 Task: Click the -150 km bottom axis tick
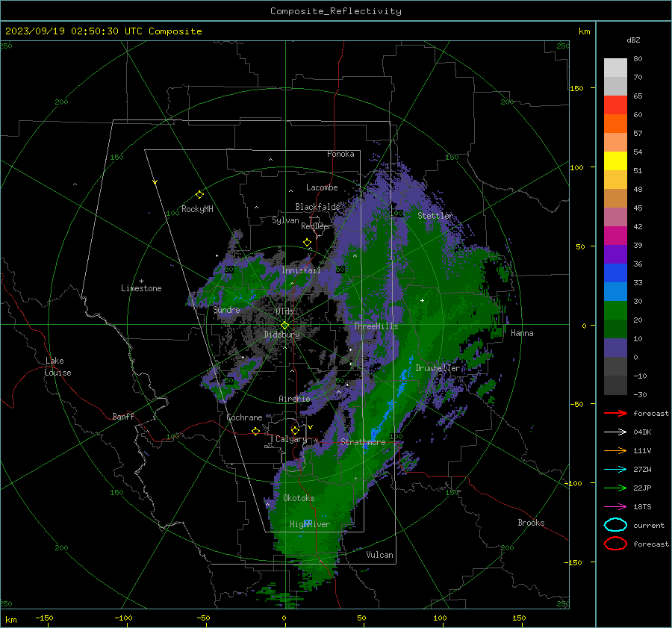[44, 618]
